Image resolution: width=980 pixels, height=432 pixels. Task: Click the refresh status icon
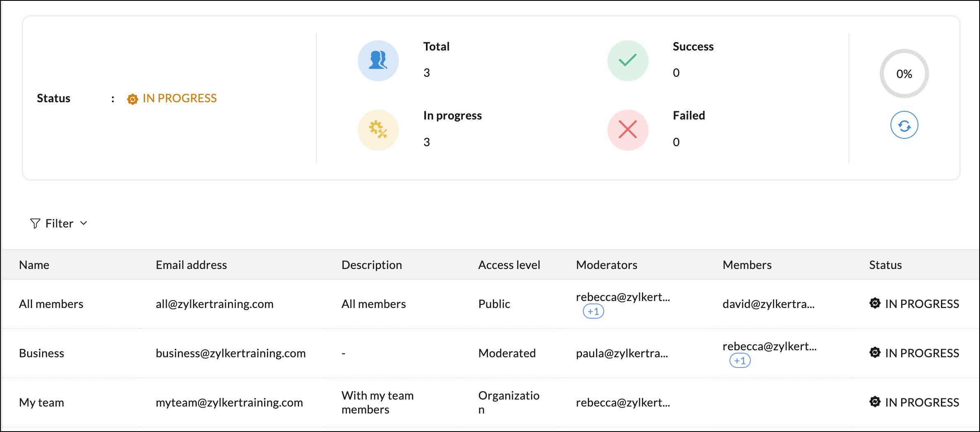point(904,125)
